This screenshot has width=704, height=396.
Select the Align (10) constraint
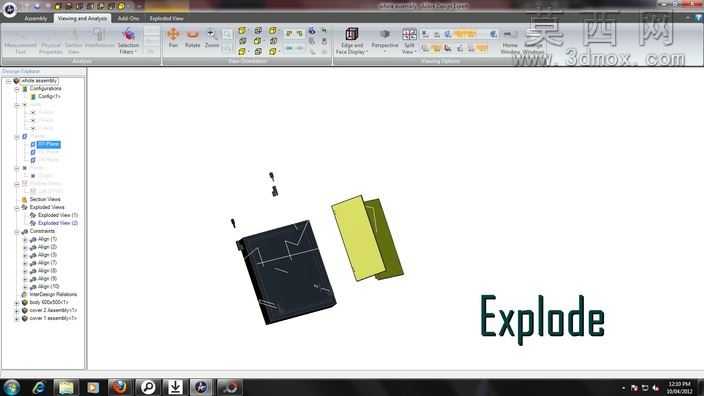48,286
